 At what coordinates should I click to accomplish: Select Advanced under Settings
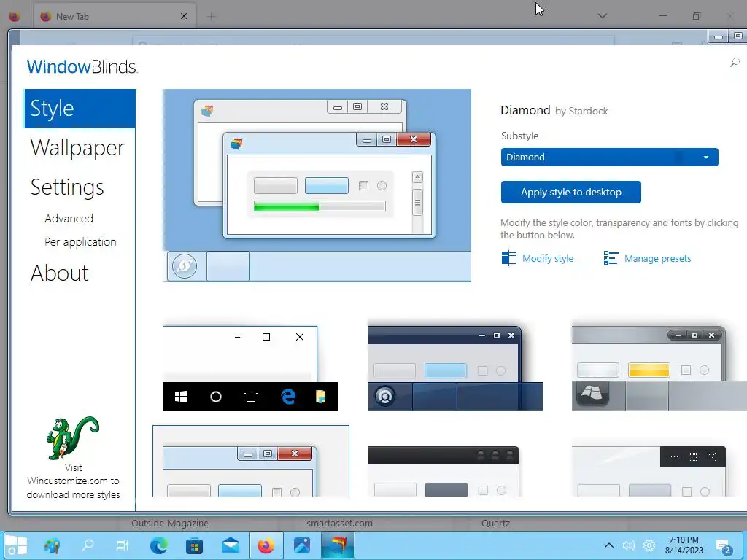point(69,219)
